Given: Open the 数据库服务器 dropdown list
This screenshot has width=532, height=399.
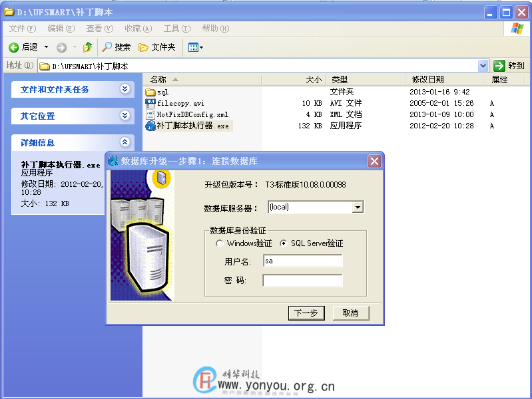Looking at the screenshot, I should coord(358,207).
